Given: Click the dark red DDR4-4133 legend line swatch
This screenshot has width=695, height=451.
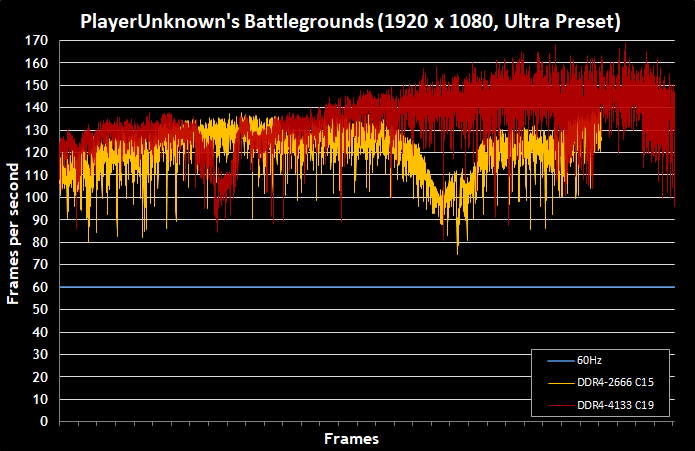Looking at the screenshot, I should pyautogui.click(x=561, y=405).
